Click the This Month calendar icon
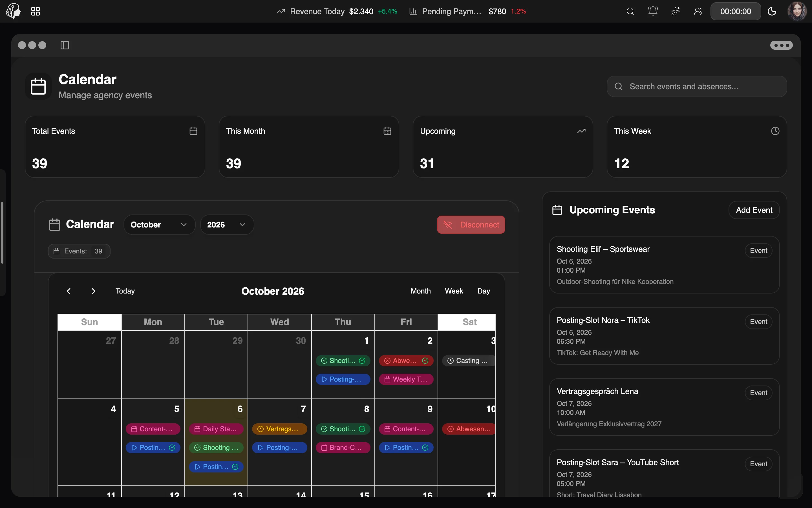This screenshot has height=508, width=812. [387, 131]
